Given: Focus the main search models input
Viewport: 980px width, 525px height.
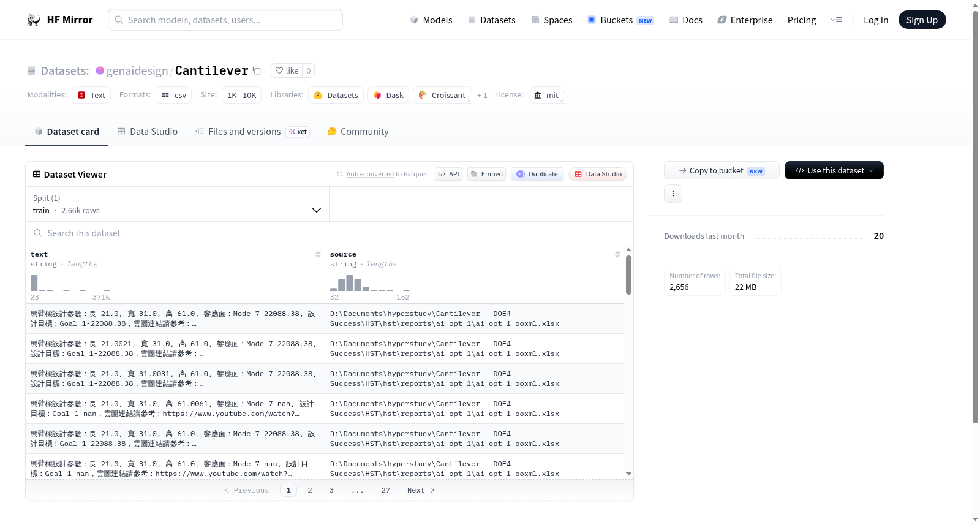Looking at the screenshot, I should pyautogui.click(x=225, y=20).
